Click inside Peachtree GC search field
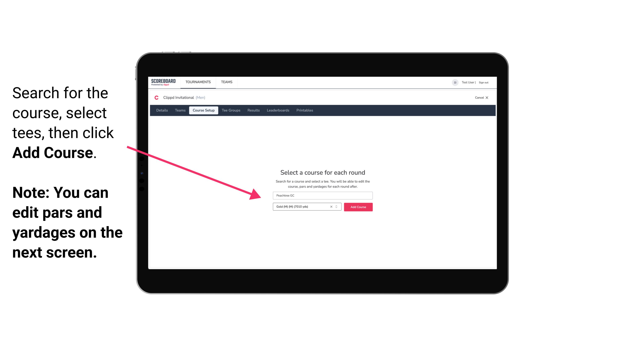Screen dimensions: 644x346 tap(322, 195)
